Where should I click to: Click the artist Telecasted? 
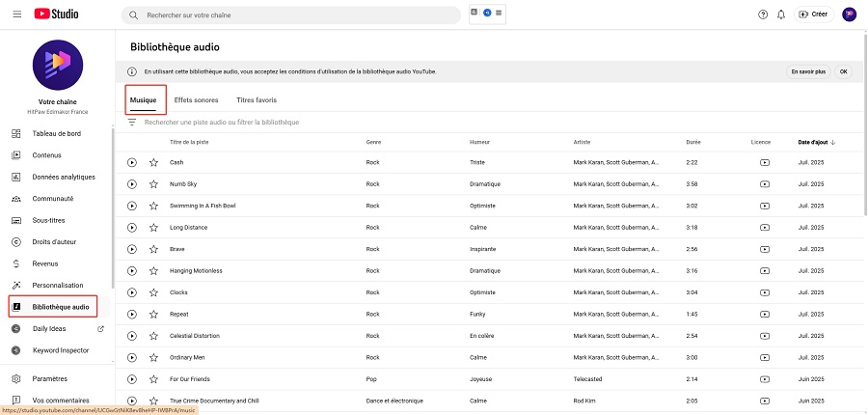(587, 379)
